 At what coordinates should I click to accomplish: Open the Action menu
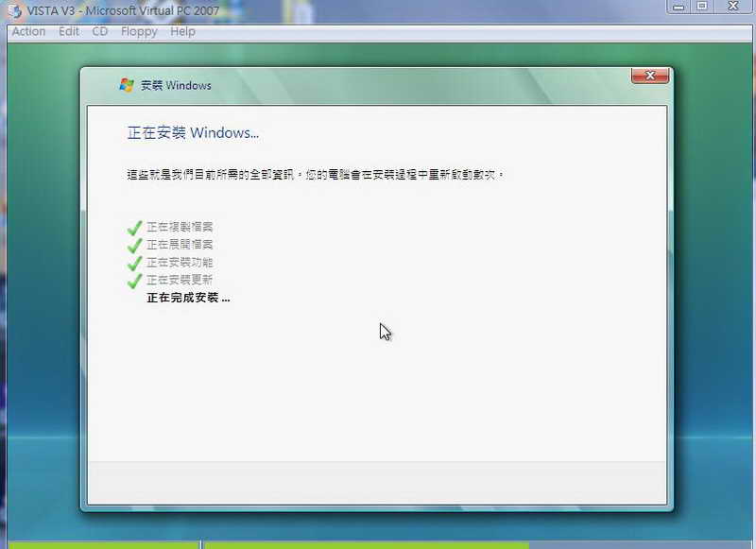[x=28, y=31]
